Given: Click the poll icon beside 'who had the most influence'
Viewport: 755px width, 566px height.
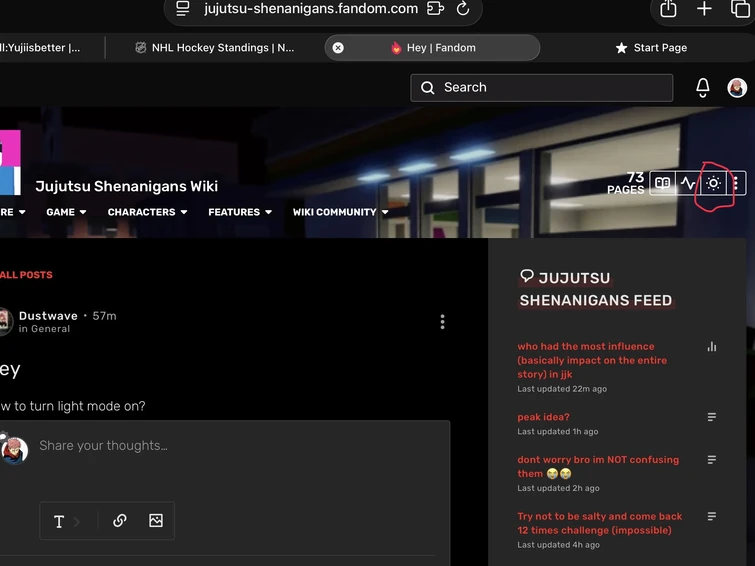Looking at the screenshot, I should (x=712, y=347).
